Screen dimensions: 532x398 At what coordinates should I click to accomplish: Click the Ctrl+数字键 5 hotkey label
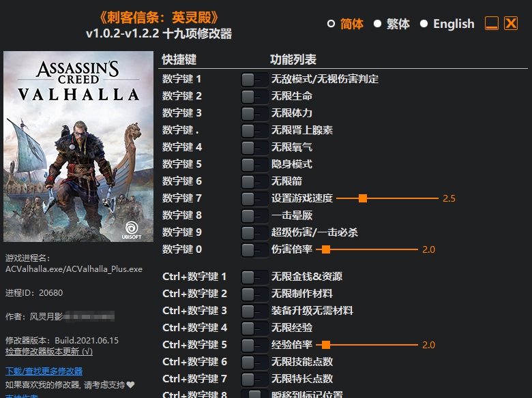tap(194, 345)
